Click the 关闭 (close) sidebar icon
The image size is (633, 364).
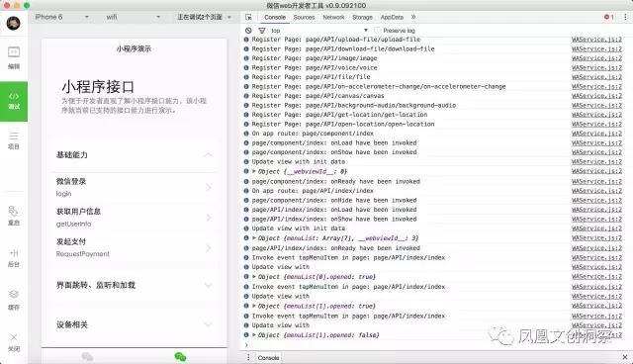click(14, 342)
